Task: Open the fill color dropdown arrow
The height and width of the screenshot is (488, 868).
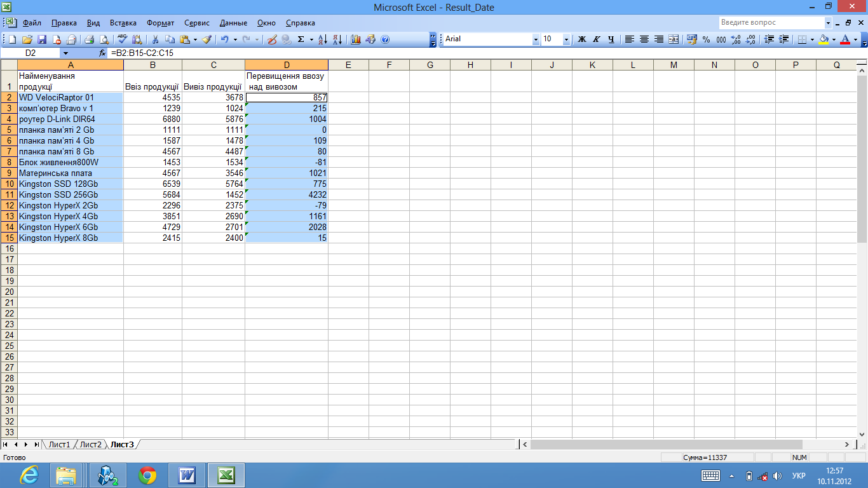Action: [x=834, y=39]
